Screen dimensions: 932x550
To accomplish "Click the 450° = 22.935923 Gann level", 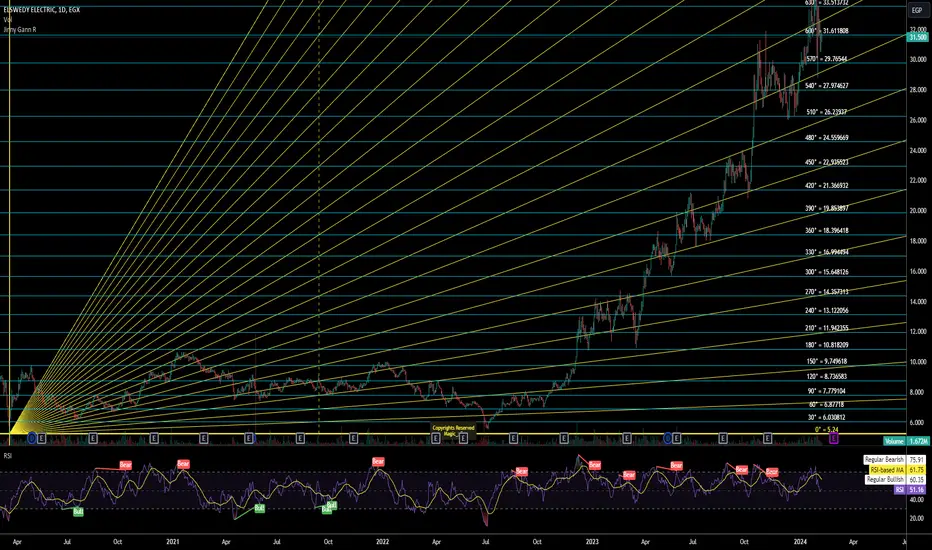I will (827, 162).
